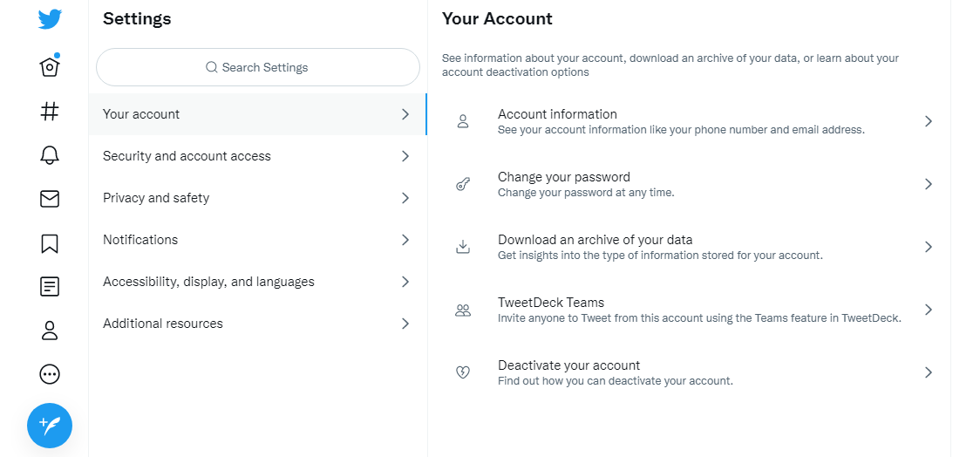
Task: Open Deactivate your account option
Action: point(689,372)
